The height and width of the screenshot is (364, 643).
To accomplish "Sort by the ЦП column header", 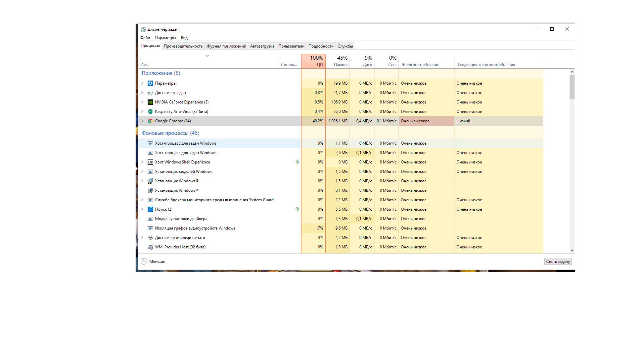I will click(313, 61).
